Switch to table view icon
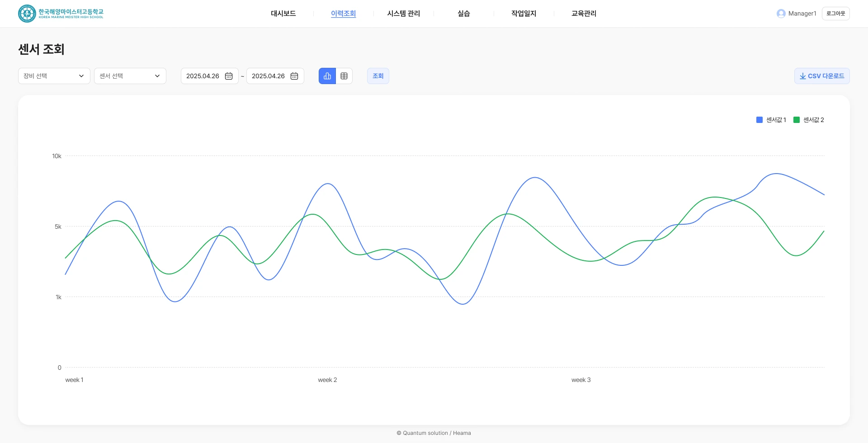This screenshot has width=868, height=443. [344, 76]
